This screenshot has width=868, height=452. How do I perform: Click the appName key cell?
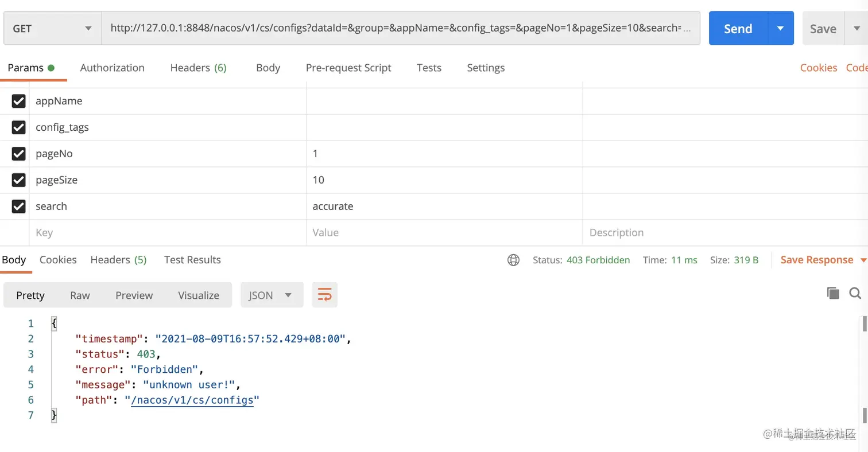pyautogui.click(x=168, y=101)
